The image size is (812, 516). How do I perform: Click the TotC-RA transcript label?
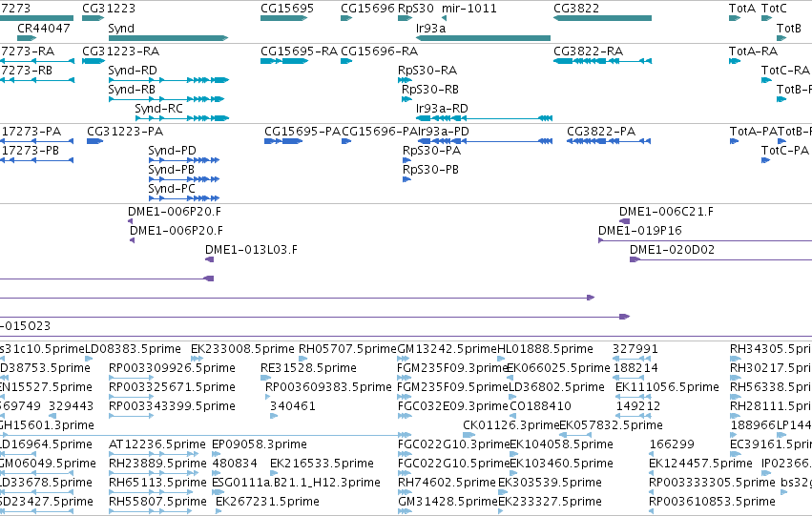(x=785, y=71)
